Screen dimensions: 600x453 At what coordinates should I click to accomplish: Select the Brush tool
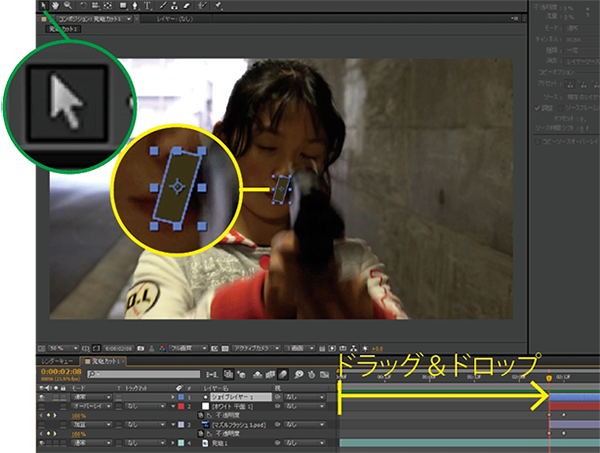tap(163, 5)
